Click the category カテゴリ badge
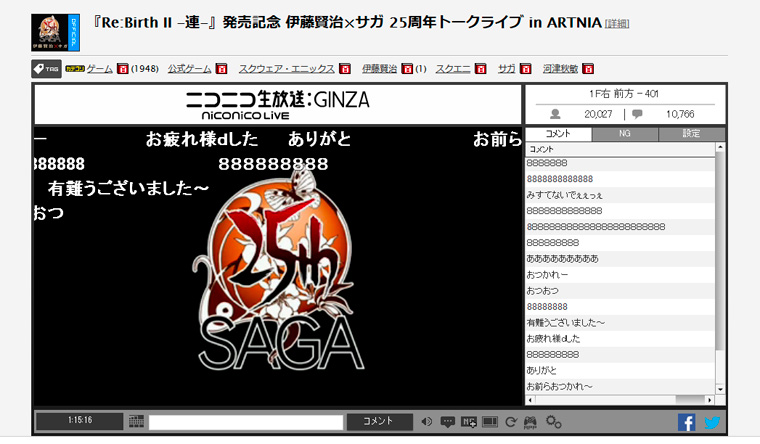Image resolution: width=760 pixels, height=444 pixels. point(75,69)
